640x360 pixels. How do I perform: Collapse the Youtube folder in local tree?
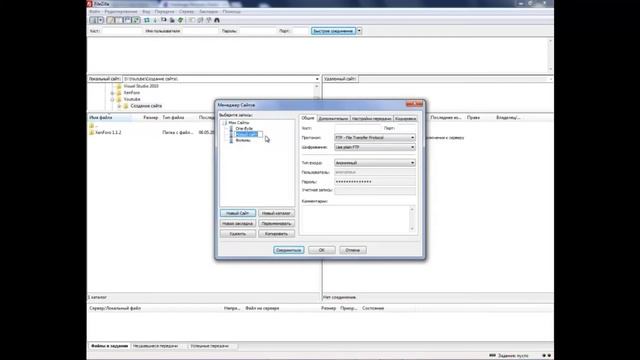point(112,100)
